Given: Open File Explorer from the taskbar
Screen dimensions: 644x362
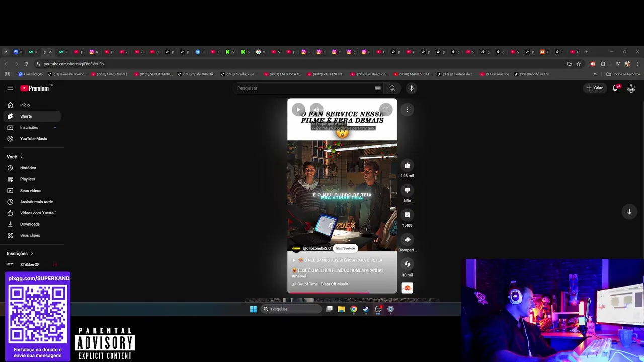Looking at the screenshot, I should [341, 309].
